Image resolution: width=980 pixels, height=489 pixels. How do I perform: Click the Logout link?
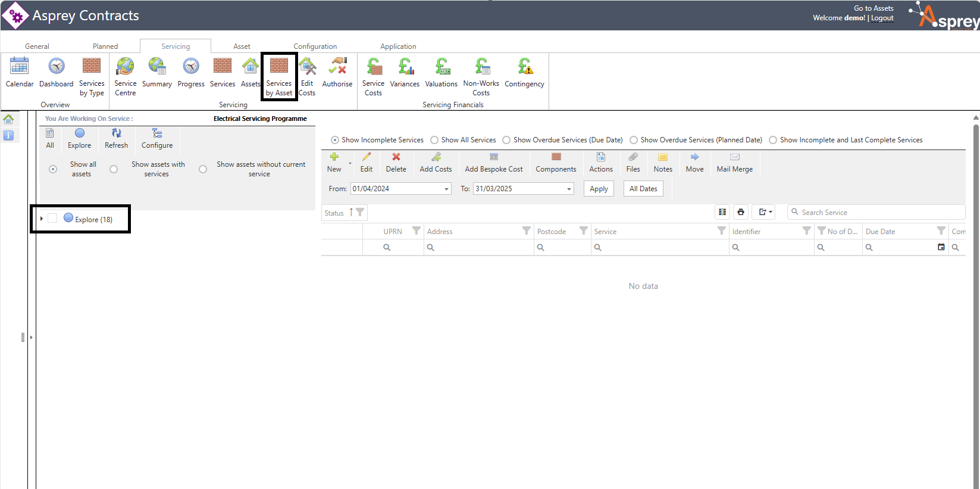(882, 18)
